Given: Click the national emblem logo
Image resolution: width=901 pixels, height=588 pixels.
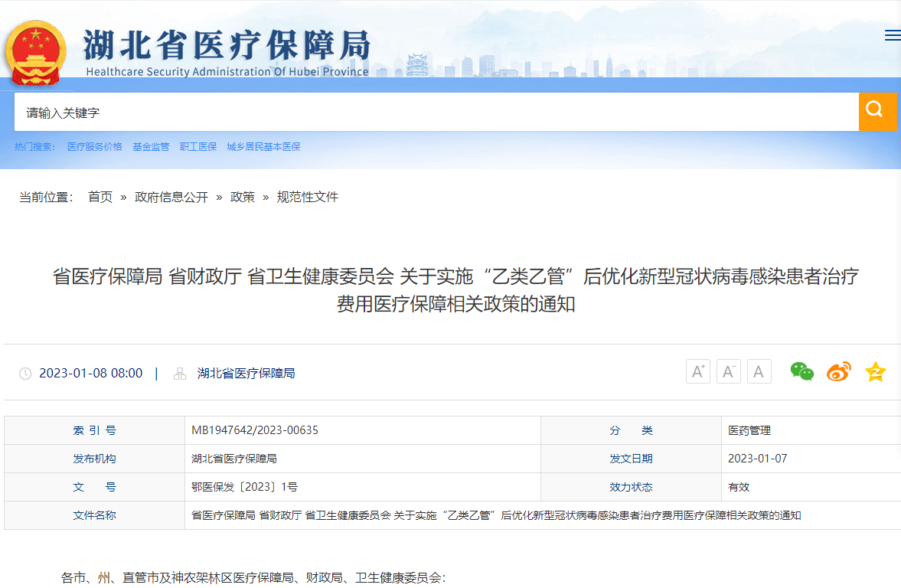Looking at the screenshot, I should click(x=36, y=53).
